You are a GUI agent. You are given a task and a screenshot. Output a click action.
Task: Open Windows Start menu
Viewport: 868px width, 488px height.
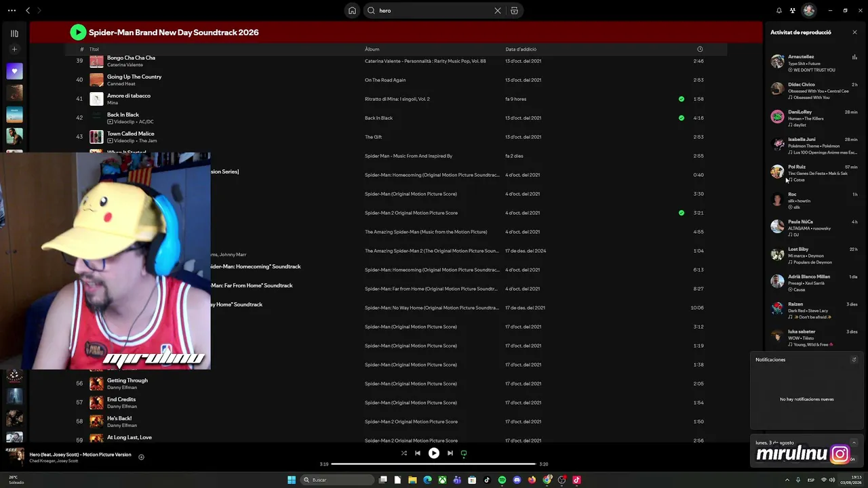click(292, 480)
